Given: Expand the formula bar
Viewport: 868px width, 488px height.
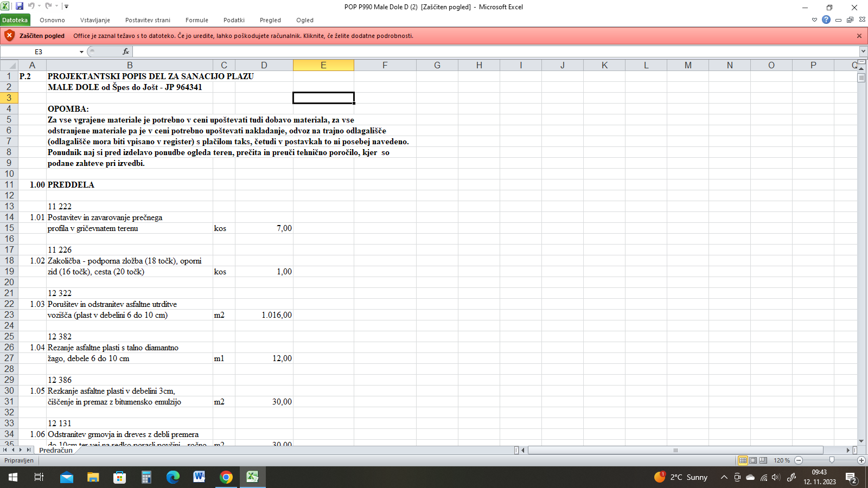Looking at the screenshot, I should (x=863, y=52).
